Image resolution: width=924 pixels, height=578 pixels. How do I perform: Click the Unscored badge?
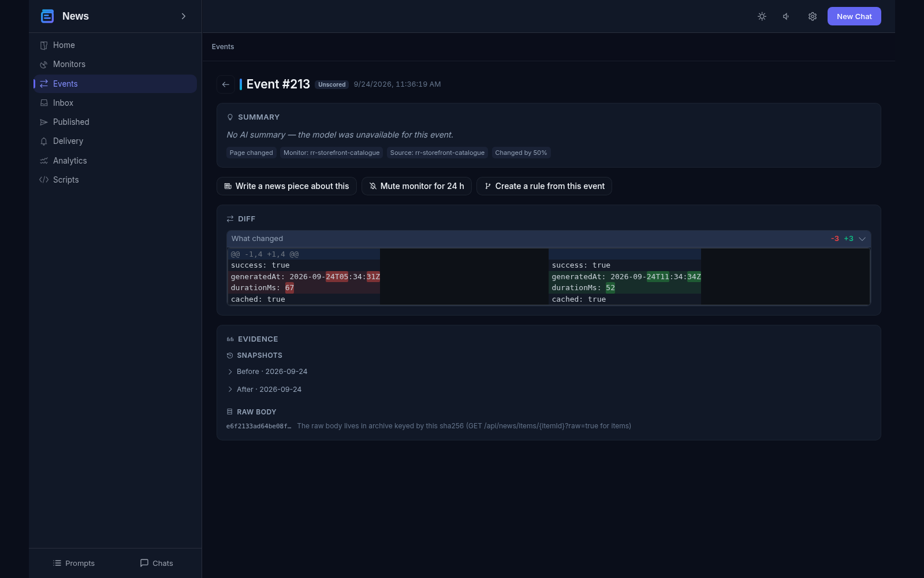point(332,84)
